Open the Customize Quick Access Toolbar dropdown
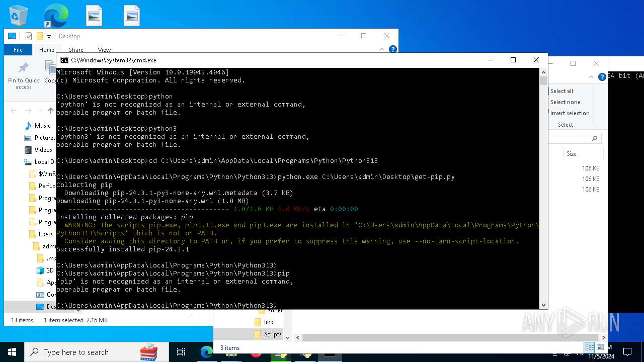The height and width of the screenshot is (362, 644). click(x=49, y=36)
